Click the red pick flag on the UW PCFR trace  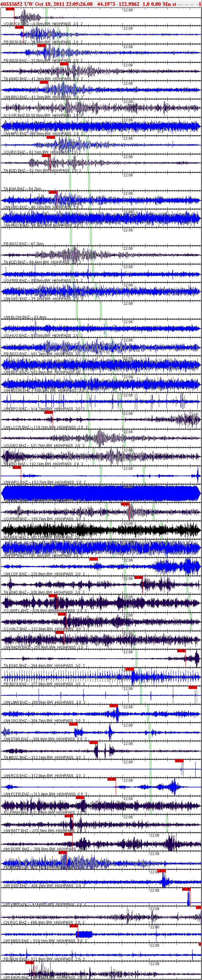[112, 779]
